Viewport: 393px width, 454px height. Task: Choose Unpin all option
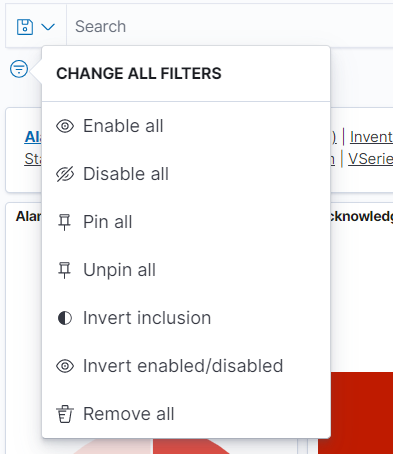click(186, 270)
